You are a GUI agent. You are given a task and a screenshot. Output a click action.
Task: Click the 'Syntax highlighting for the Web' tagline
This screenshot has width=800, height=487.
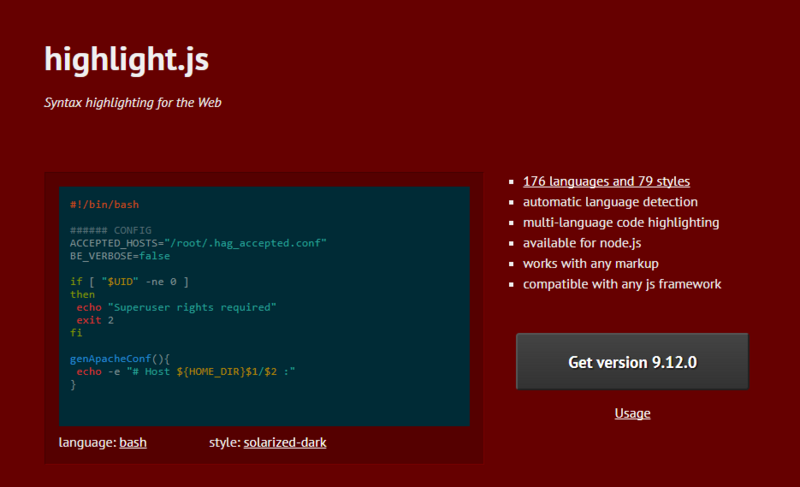click(133, 102)
